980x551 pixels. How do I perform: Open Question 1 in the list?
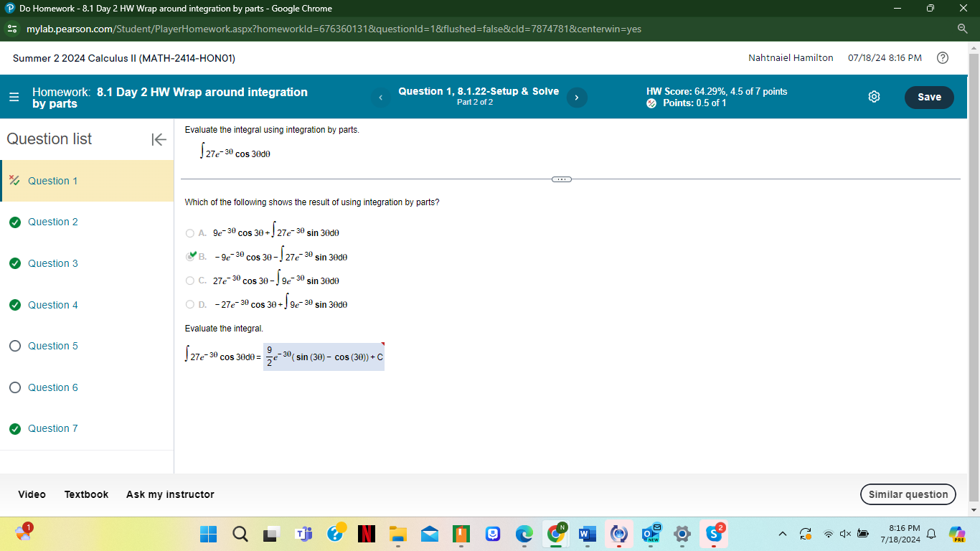(x=87, y=181)
